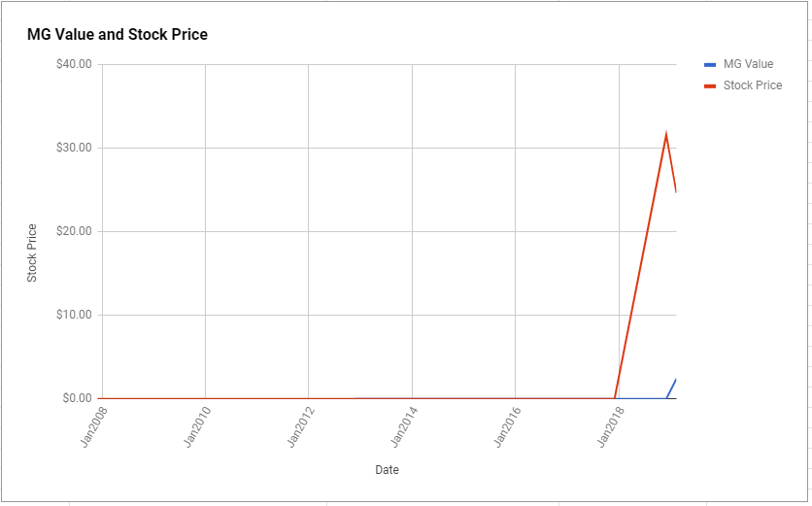Click the Jan2018 x-axis label

tap(611, 426)
